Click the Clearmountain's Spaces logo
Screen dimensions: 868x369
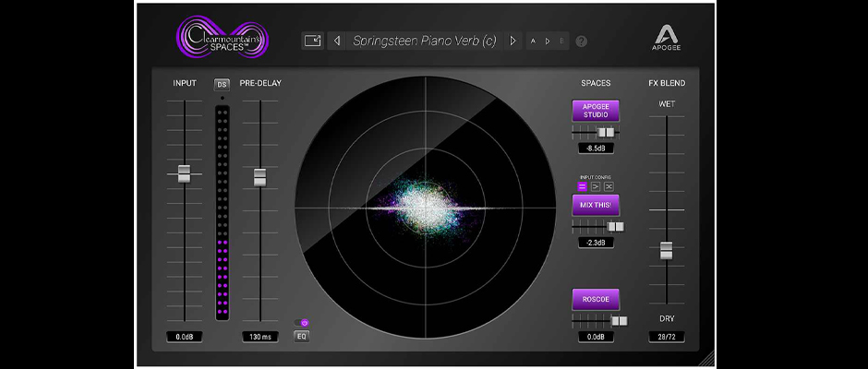[x=220, y=40]
